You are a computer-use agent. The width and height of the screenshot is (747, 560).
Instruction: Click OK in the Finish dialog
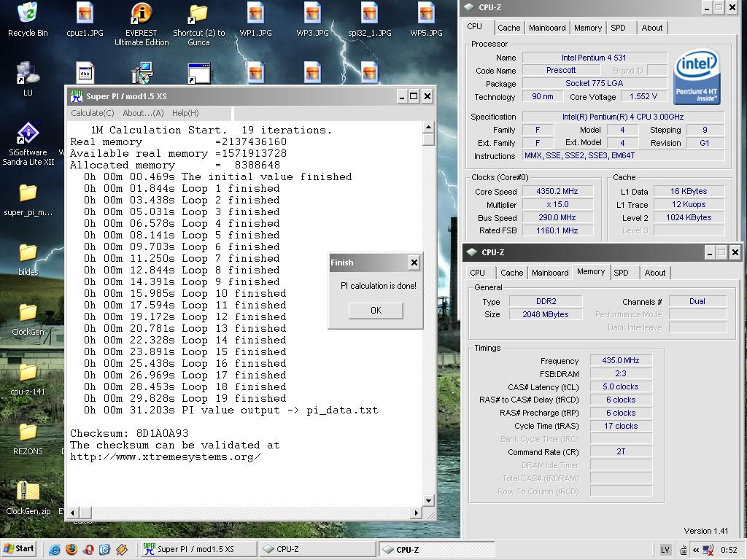click(376, 311)
